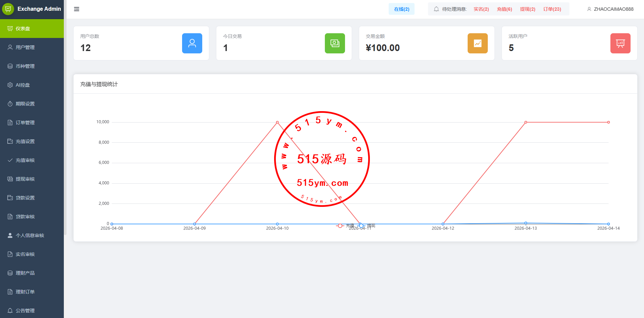Click the Exchange Admin logo icon

point(8,9)
